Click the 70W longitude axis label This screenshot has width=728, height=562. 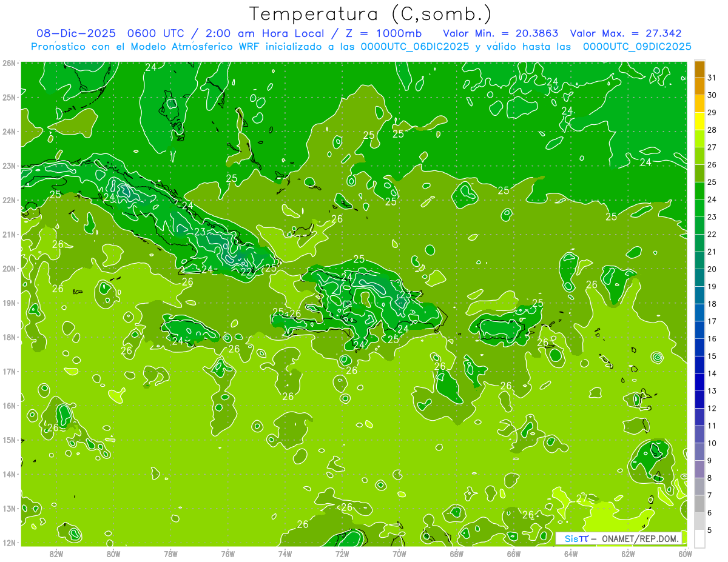(399, 554)
